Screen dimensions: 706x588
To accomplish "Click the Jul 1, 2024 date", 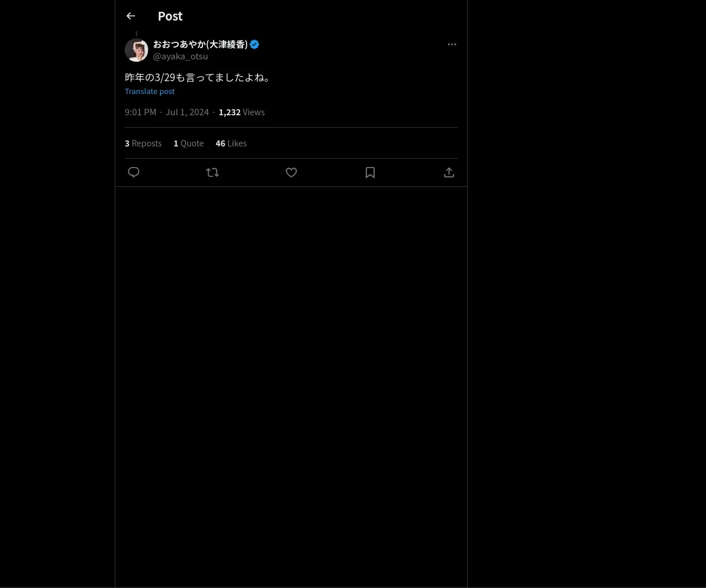I will (x=187, y=112).
